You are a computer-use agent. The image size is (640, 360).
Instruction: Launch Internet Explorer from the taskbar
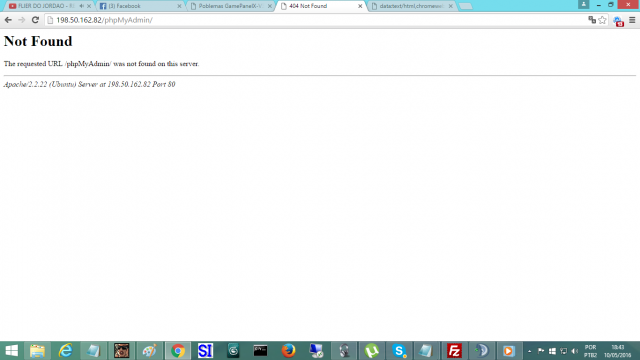(65, 351)
